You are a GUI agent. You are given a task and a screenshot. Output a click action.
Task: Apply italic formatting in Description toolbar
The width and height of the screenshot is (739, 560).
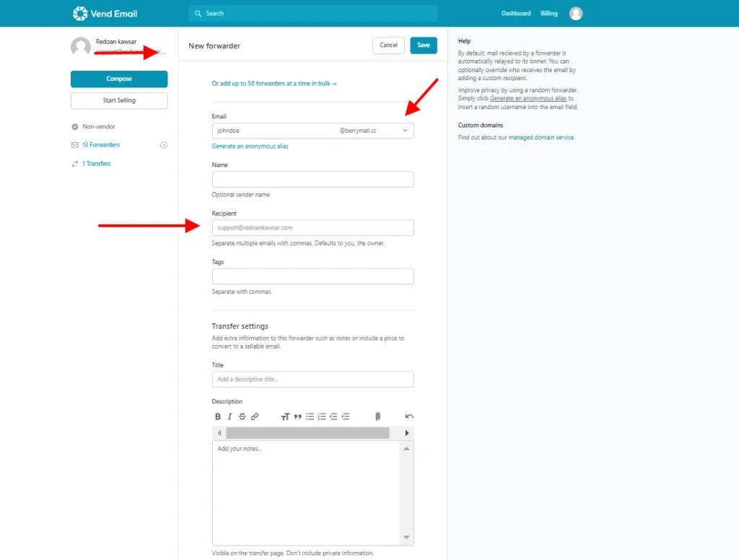point(229,416)
